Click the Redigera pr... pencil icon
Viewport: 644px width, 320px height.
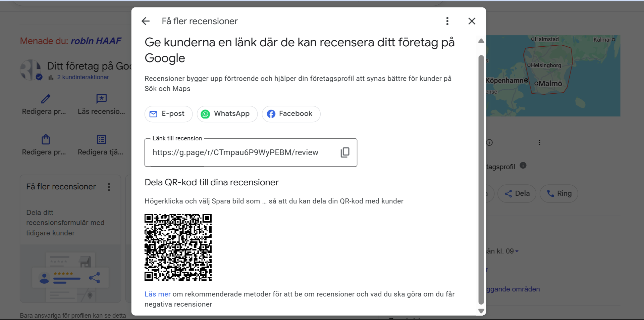[x=46, y=99]
